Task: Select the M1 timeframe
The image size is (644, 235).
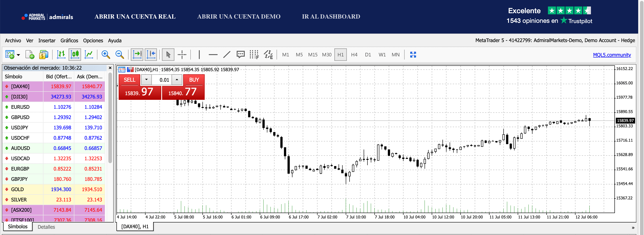Action: (286, 55)
